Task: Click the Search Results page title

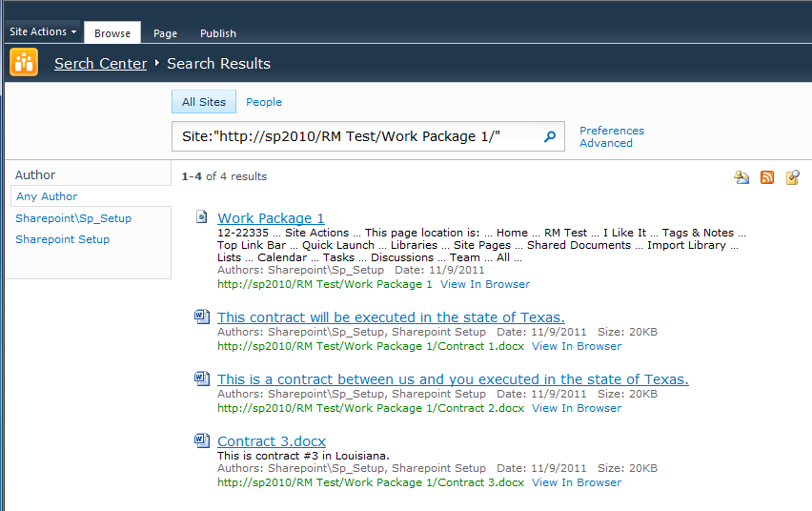Action: tap(218, 63)
